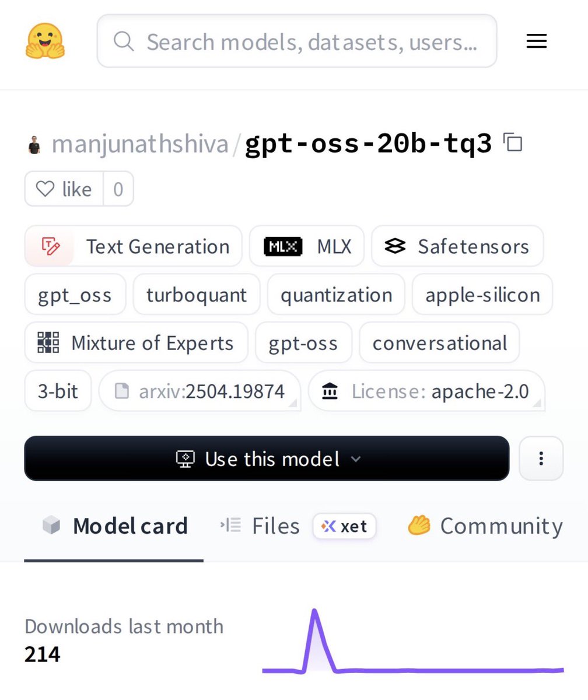Focus the Search models input field
The height and width of the screenshot is (700, 588).
pyautogui.click(x=297, y=41)
